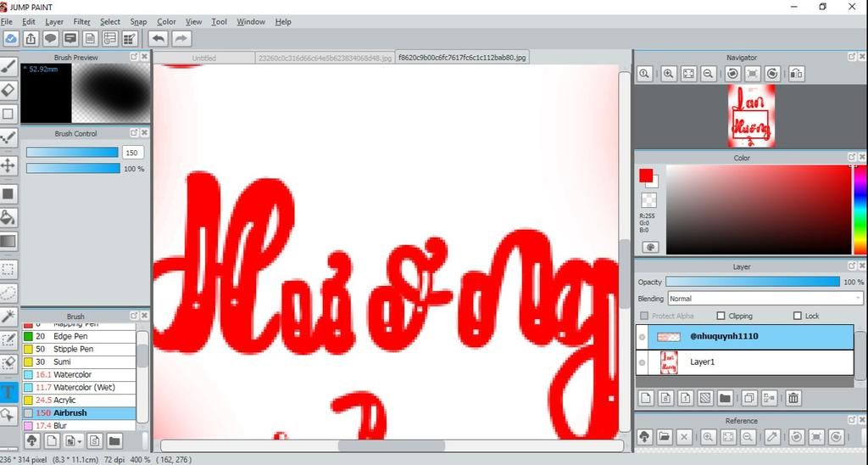Select the Move tool
This screenshot has height=465, width=868.
pos(8,165)
